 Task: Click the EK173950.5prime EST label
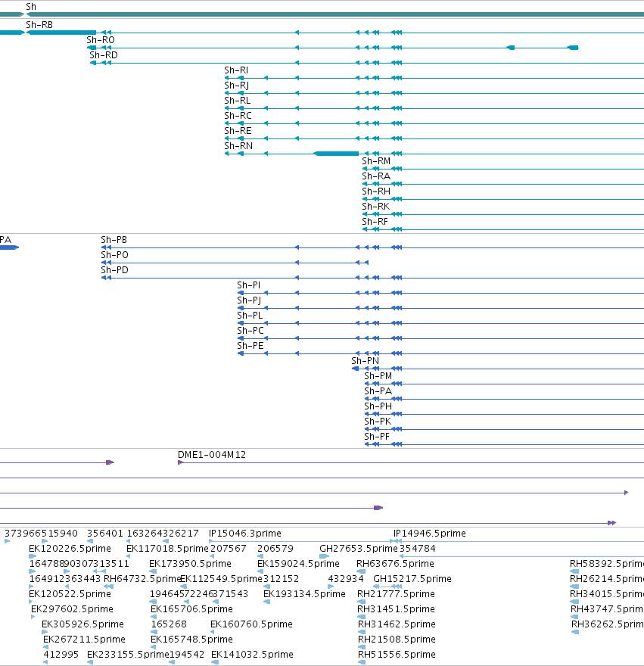(190, 564)
